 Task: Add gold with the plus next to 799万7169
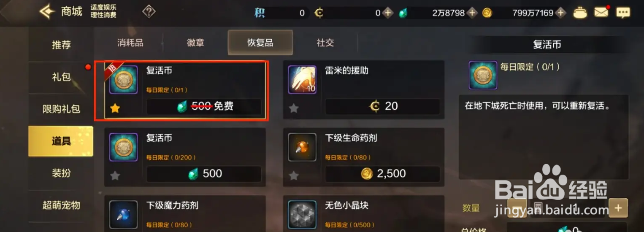[x=560, y=13]
